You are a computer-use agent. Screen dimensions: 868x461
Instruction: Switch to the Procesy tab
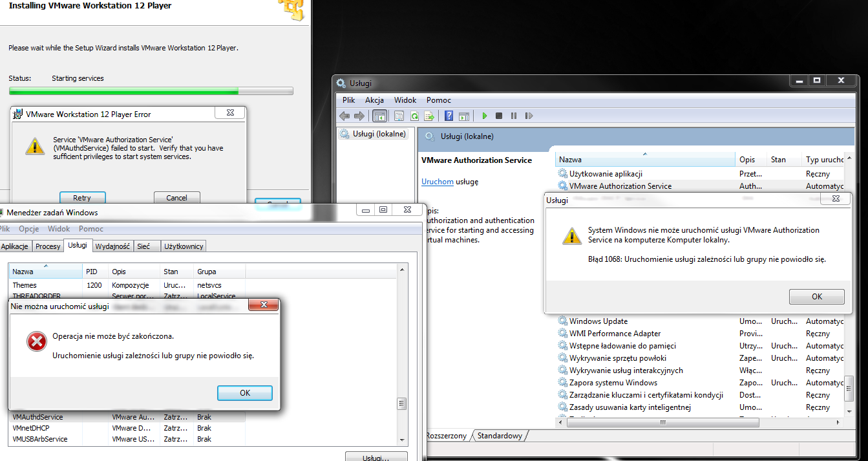[48, 246]
